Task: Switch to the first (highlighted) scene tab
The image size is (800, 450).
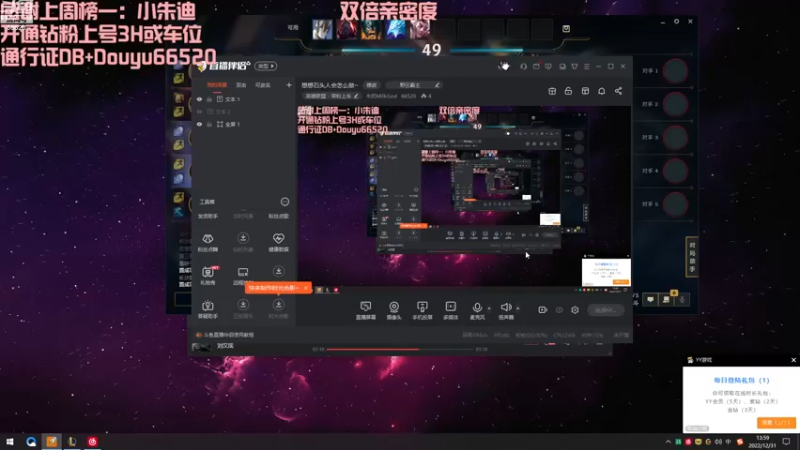Action: 217,85
